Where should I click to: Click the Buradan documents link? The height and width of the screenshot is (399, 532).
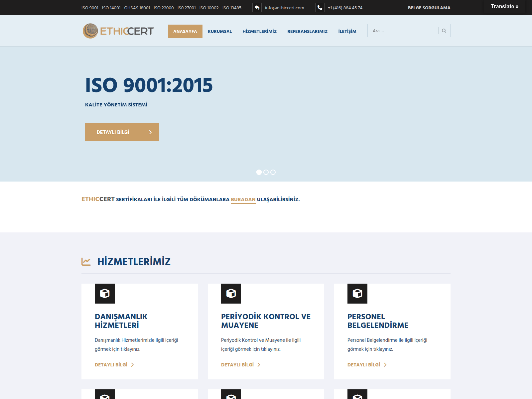click(x=243, y=199)
